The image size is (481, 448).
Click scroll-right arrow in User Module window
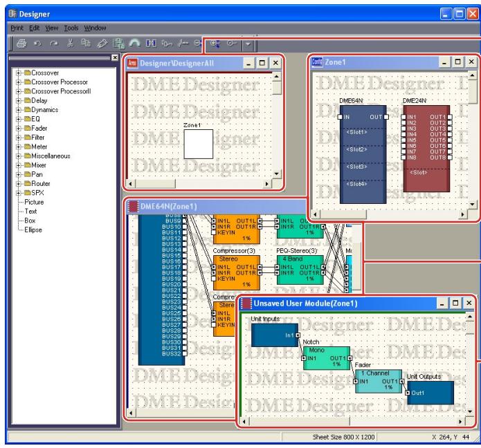460,422
